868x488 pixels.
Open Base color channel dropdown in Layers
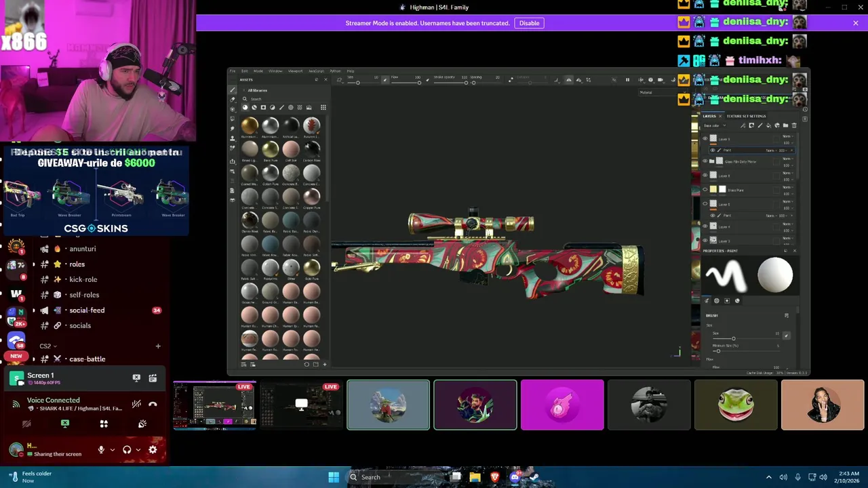tap(715, 125)
